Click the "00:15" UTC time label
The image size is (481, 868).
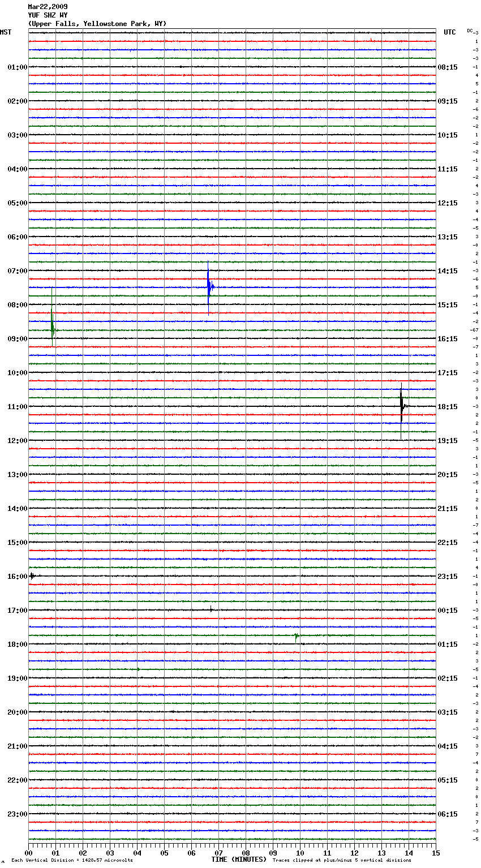point(448,611)
